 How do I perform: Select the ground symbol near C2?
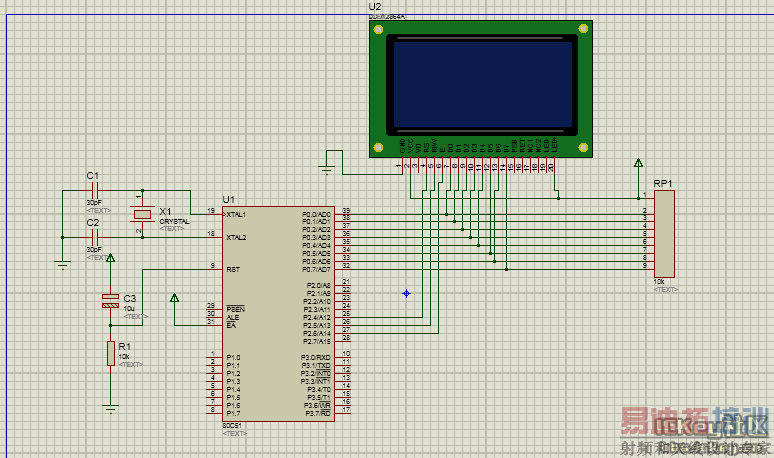62,265
